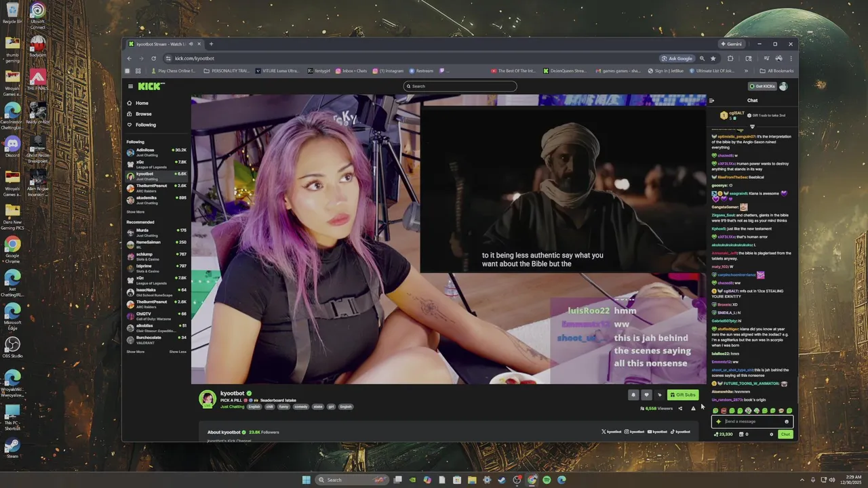Open the OBS Studio desktop shortcut

(x=12, y=348)
